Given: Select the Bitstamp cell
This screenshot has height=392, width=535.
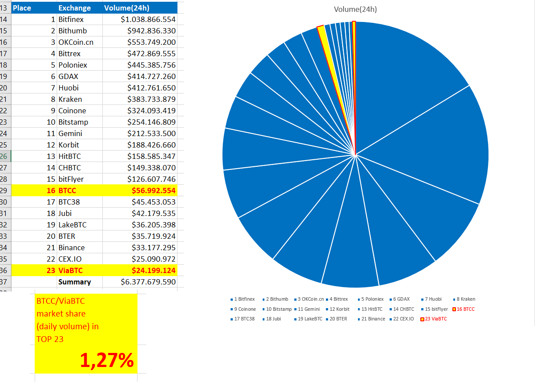Looking at the screenshot, I should pyautogui.click(x=80, y=122).
